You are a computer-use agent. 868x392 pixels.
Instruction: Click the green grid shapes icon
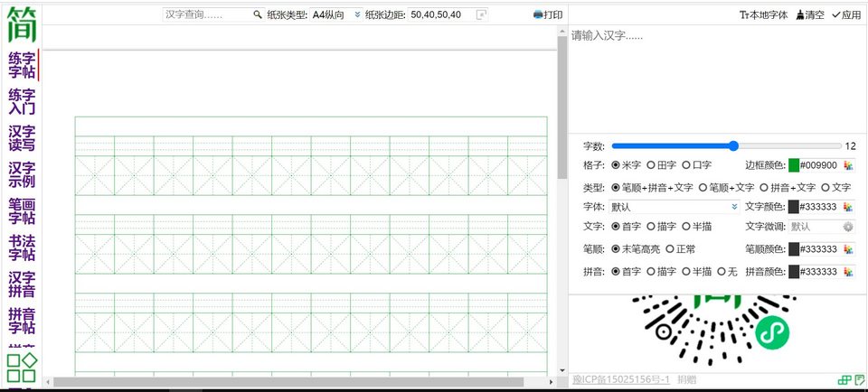pos(22,368)
